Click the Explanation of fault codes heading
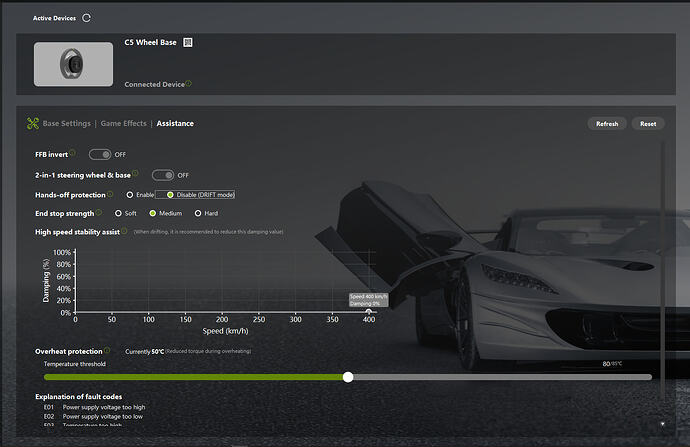 tap(79, 397)
